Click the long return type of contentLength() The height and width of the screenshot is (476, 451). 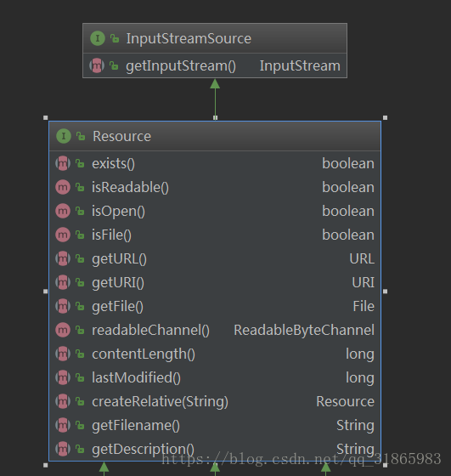pyautogui.click(x=360, y=354)
